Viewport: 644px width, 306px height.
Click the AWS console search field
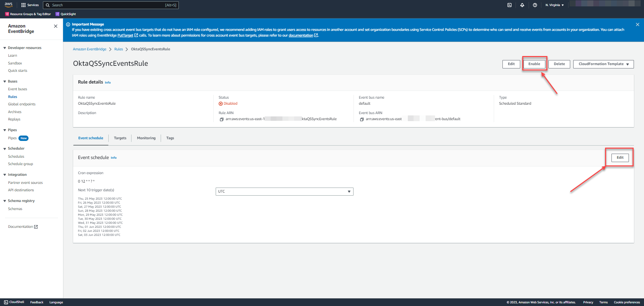click(x=111, y=5)
